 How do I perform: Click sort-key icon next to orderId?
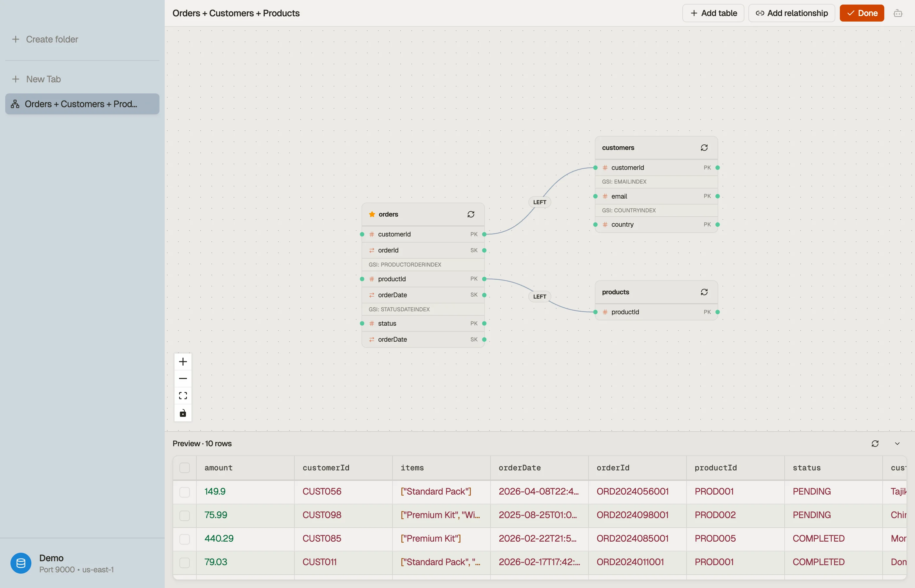(x=372, y=251)
